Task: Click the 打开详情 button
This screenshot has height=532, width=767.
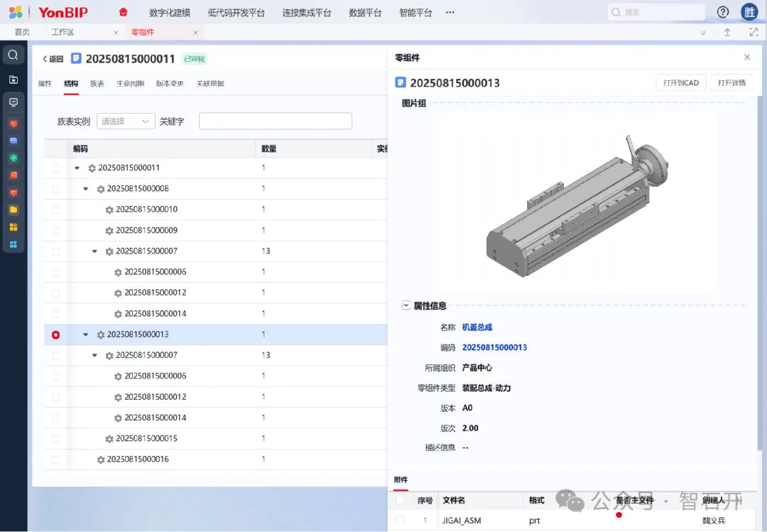Action: [731, 83]
